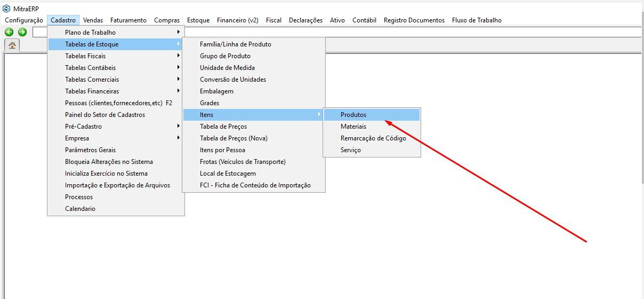This screenshot has width=644, height=299.
Task: Click the search input field beside arrows
Action: pos(320,33)
